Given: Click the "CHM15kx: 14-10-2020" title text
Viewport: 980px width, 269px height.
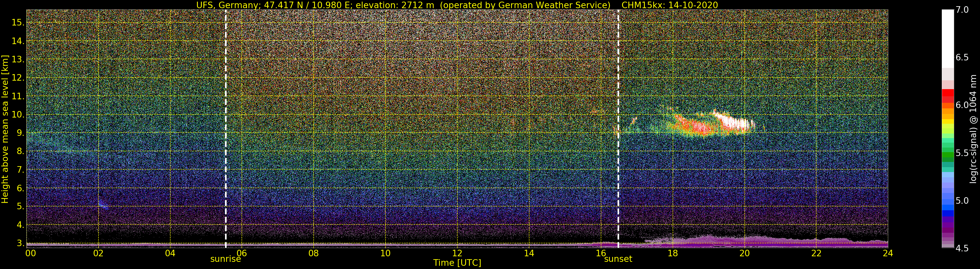Looking at the screenshot, I should [669, 5].
